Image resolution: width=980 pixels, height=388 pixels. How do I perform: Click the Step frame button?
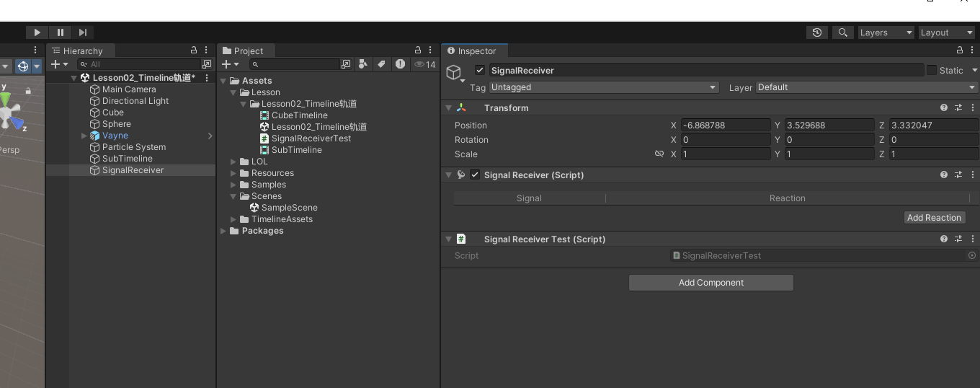(x=83, y=32)
